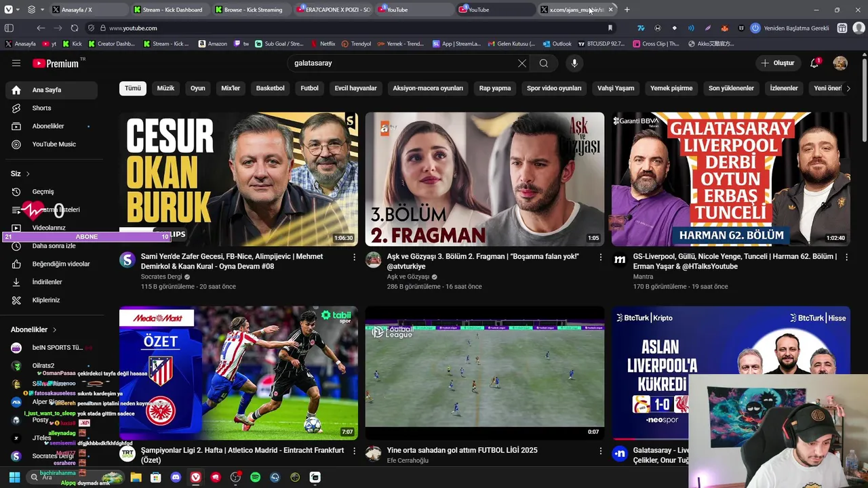
Task: Expand the Siz section chevron
Action: pyautogui.click(x=28, y=174)
